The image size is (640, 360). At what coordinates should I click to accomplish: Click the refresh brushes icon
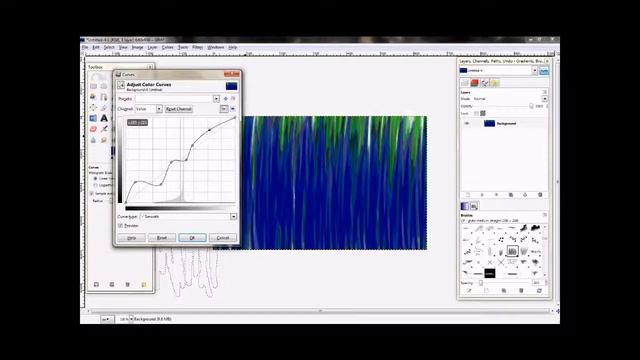[539, 291]
